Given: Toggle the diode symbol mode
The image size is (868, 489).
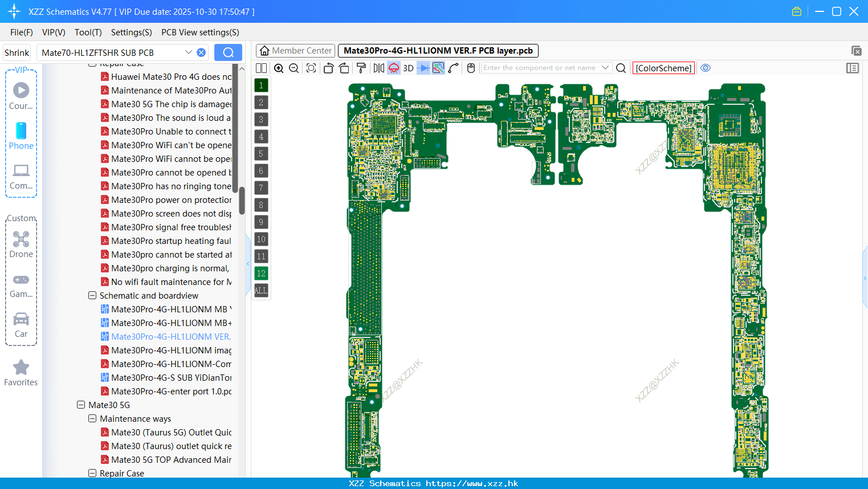Looking at the screenshot, I should [423, 68].
